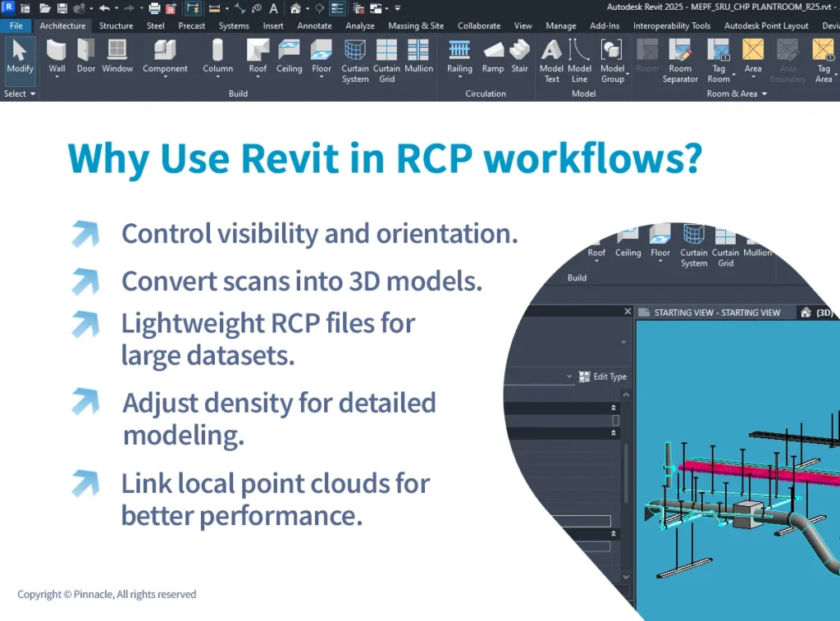Collapse the first properties group chevron in inset
This screenshot has height=621, width=840.
(614, 408)
